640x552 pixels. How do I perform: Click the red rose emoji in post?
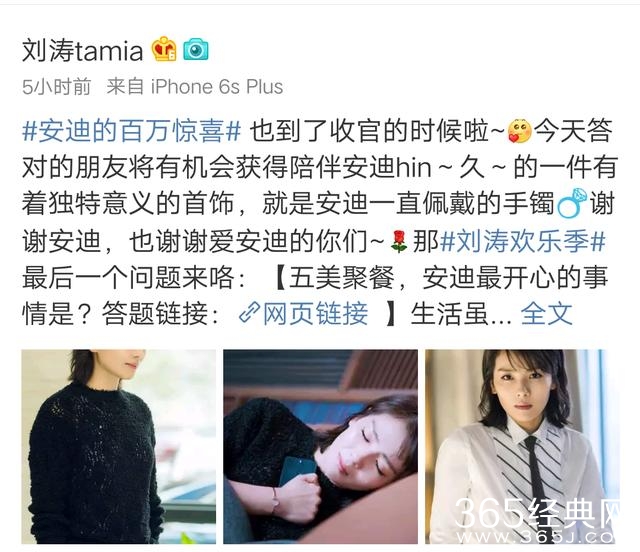pyautogui.click(x=399, y=241)
